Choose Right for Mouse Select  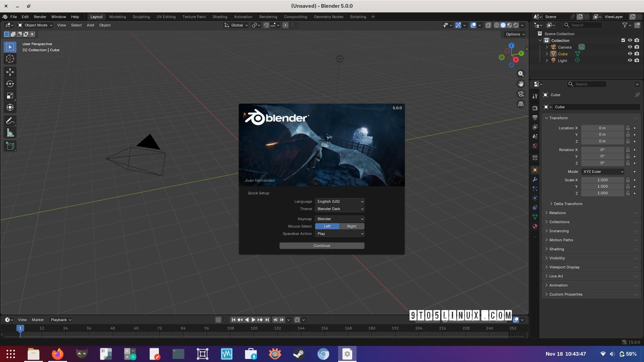(x=351, y=226)
